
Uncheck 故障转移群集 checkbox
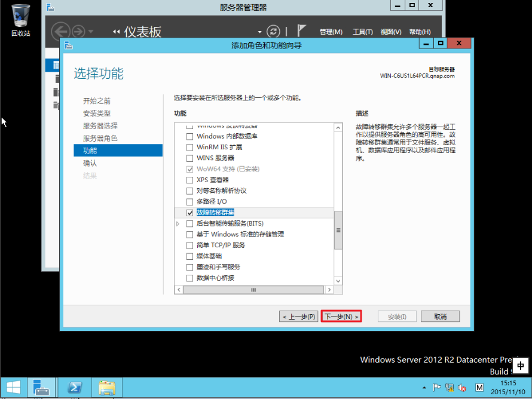[x=189, y=213]
